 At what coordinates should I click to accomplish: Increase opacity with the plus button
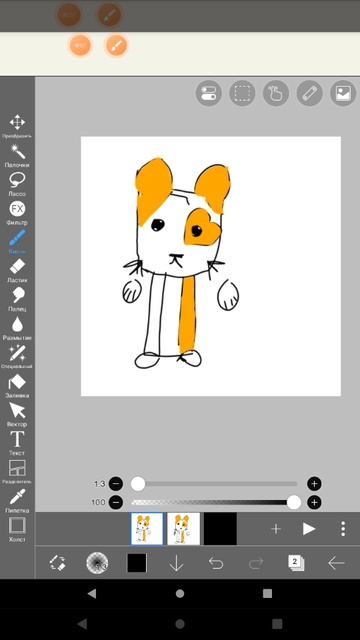click(x=314, y=502)
